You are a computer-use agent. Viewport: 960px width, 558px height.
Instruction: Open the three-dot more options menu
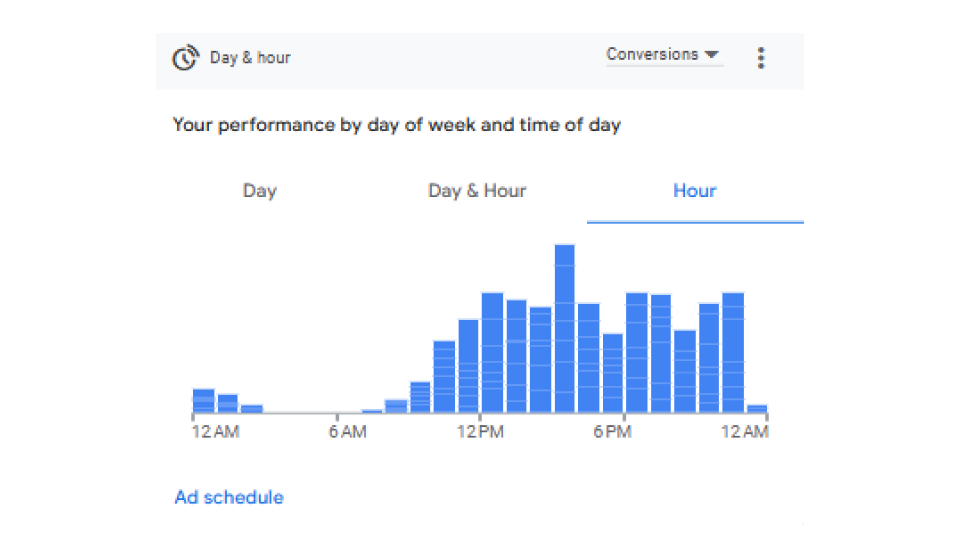pyautogui.click(x=761, y=57)
